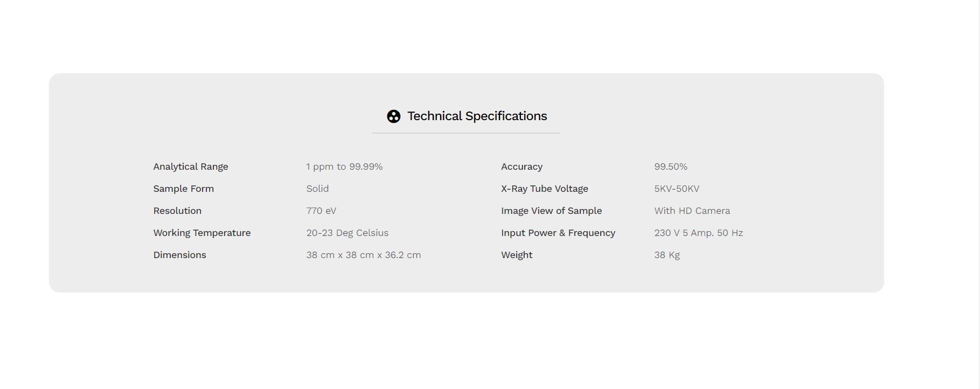Screen dimensions: 980x389
Task: Click the Solid sample form value
Action: [317, 189]
